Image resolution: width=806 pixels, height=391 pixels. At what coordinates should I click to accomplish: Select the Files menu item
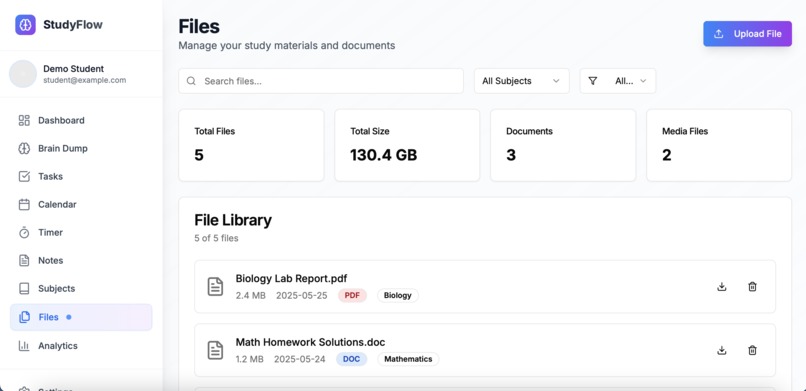pos(81,317)
